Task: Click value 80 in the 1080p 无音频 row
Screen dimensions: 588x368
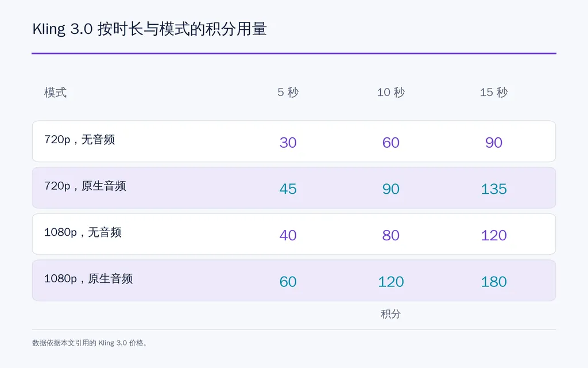Action: pyautogui.click(x=390, y=235)
